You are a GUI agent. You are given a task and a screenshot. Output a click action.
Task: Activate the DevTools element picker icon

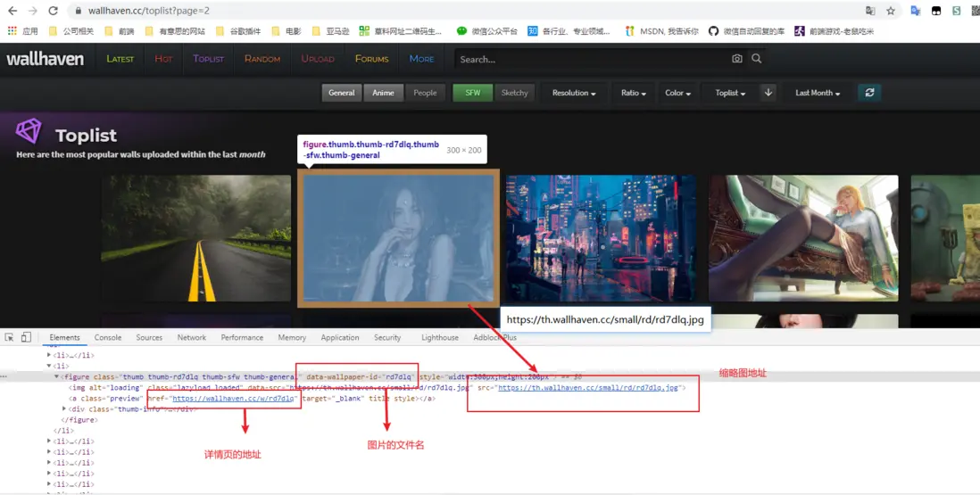click(x=10, y=337)
